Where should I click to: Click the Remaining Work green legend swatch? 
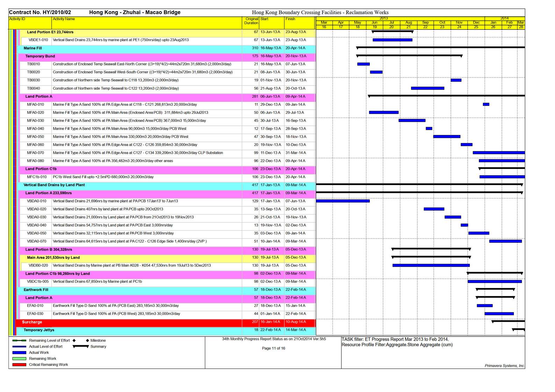19,358
